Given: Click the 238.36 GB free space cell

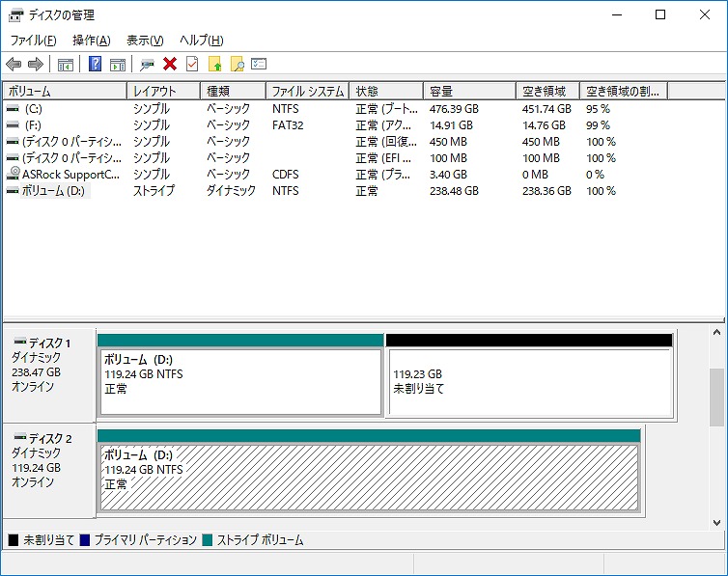Looking at the screenshot, I should (546, 191).
